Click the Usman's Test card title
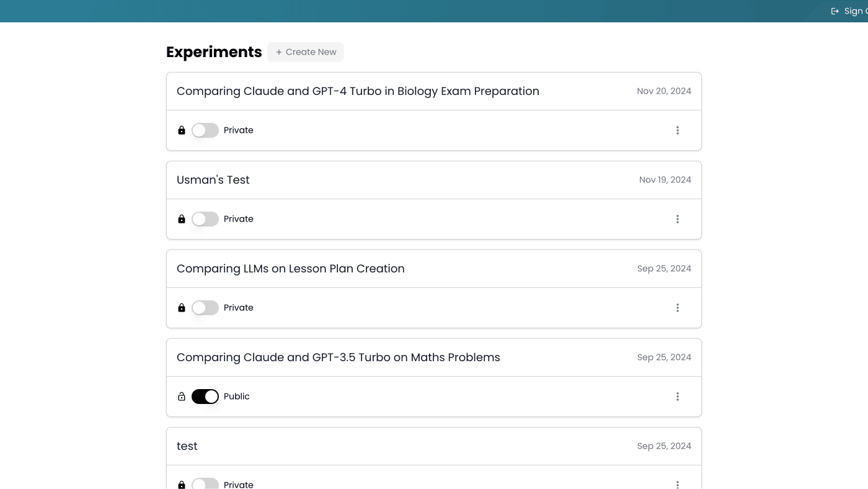Image resolution: width=868 pixels, height=489 pixels. coord(213,180)
